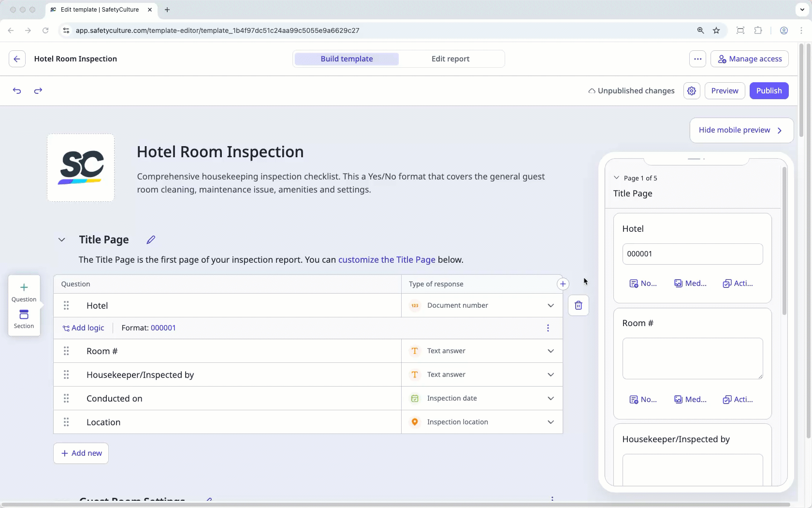Screen dimensions: 812x508
Task: Click the page vertical scrollbar
Action: (x=808, y=241)
